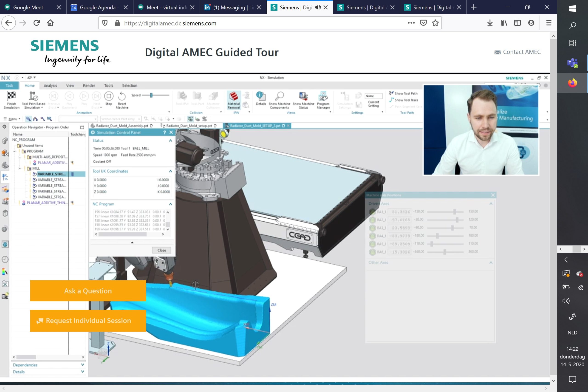Click the Firefox reload page icon

(x=37, y=23)
